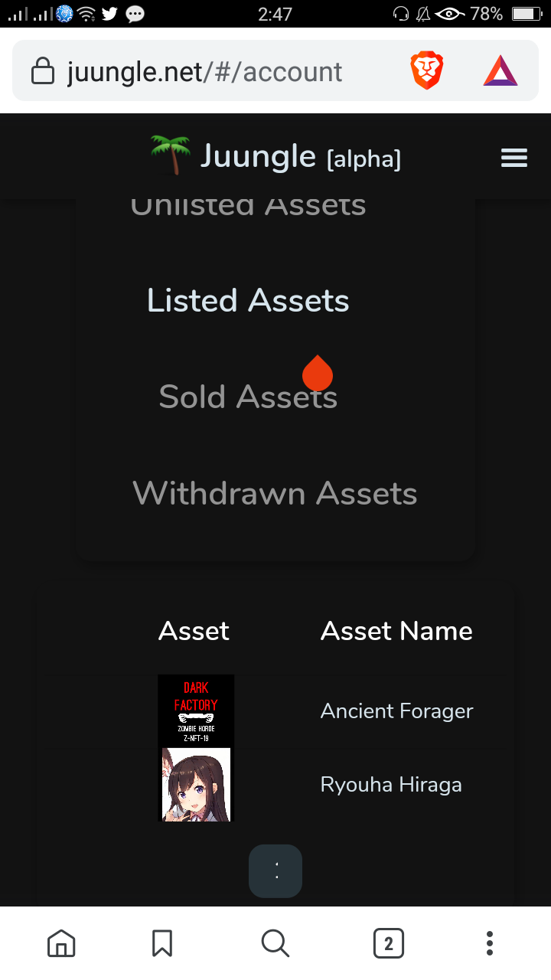Click the palm tree Juungle logo

pyautogui.click(x=170, y=155)
